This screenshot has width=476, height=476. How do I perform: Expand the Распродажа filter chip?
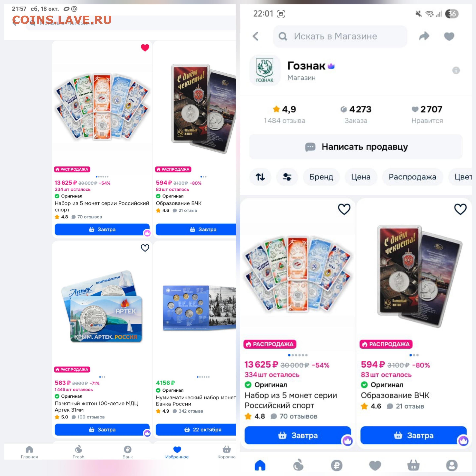click(412, 177)
